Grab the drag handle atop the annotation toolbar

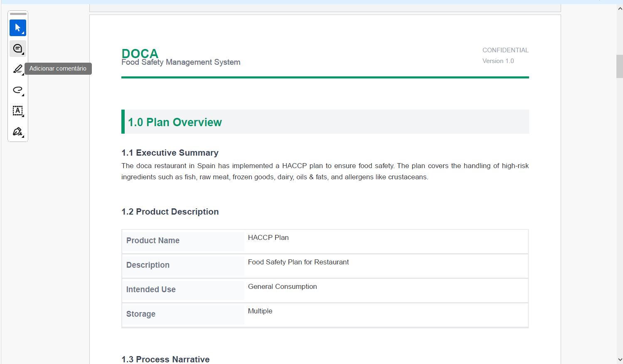click(17, 14)
